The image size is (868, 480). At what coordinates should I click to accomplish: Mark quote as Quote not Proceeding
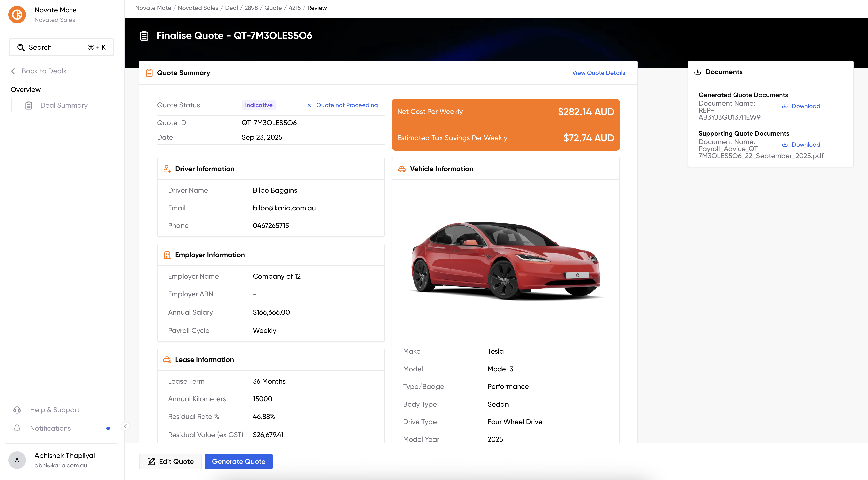pyautogui.click(x=347, y=105)
